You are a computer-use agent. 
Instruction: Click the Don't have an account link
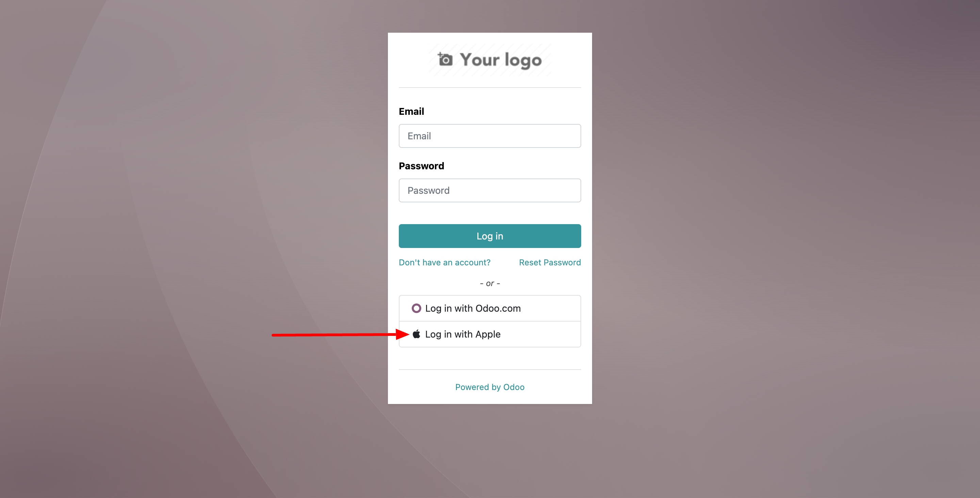[x=444, y=262]
